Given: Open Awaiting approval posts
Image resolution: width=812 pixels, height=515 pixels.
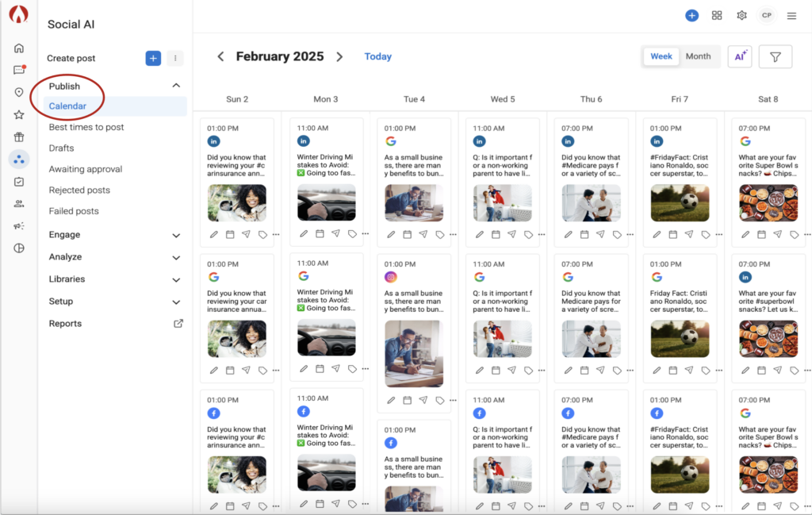Looking at the screenshot, I should [86, 169].
